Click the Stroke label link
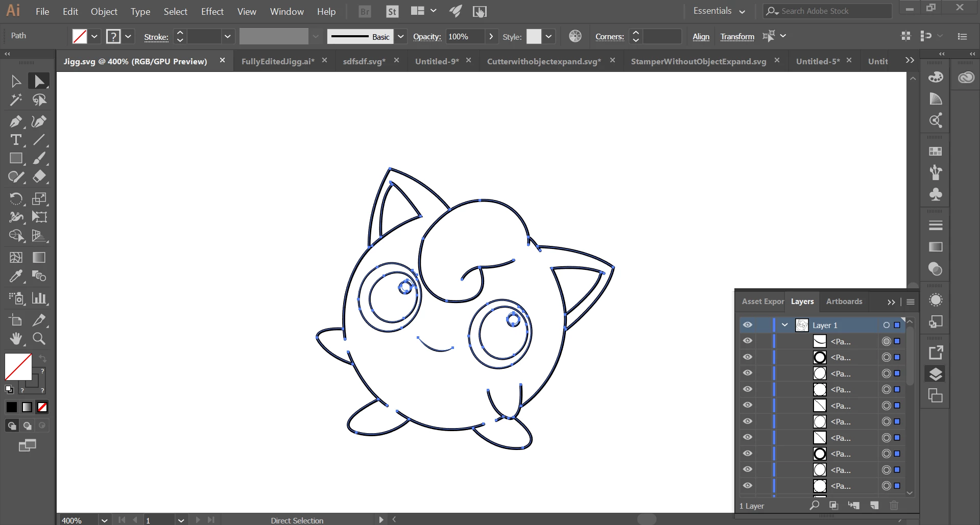 click(x=156, y=37)
